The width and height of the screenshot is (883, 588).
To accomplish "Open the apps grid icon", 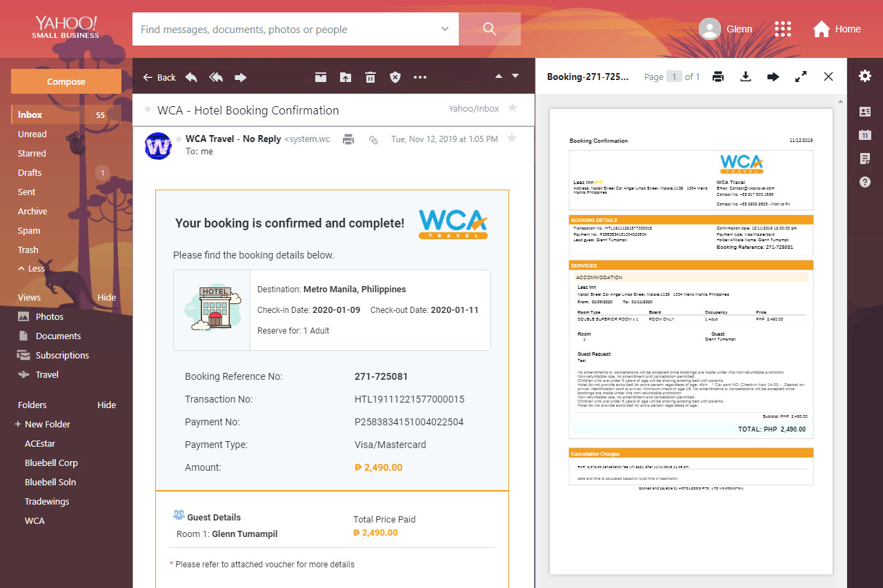I will point(782,29).
